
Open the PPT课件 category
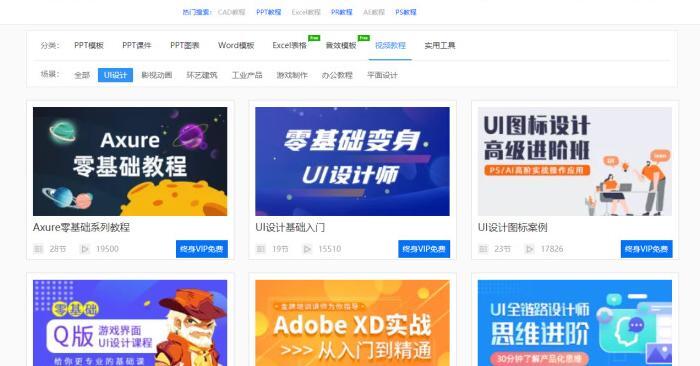[137, 46]
